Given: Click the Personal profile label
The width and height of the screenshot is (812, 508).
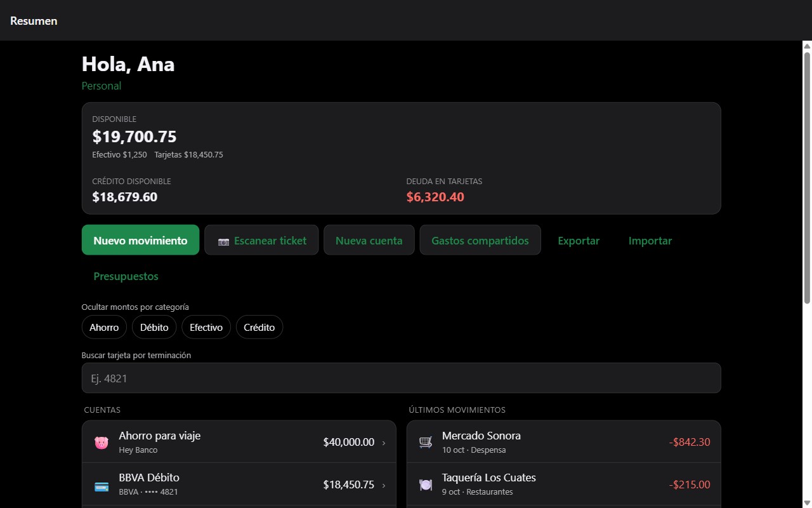Looking at the screenshot, I should click(101, 86).
